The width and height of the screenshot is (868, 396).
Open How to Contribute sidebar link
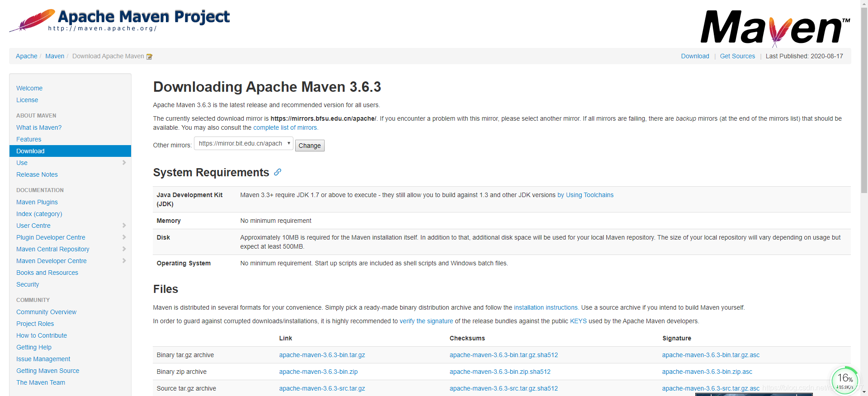coord(42,335)
